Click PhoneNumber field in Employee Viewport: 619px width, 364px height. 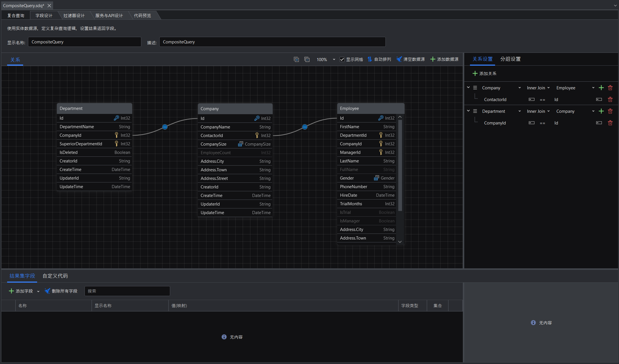(x=367, y=187)
